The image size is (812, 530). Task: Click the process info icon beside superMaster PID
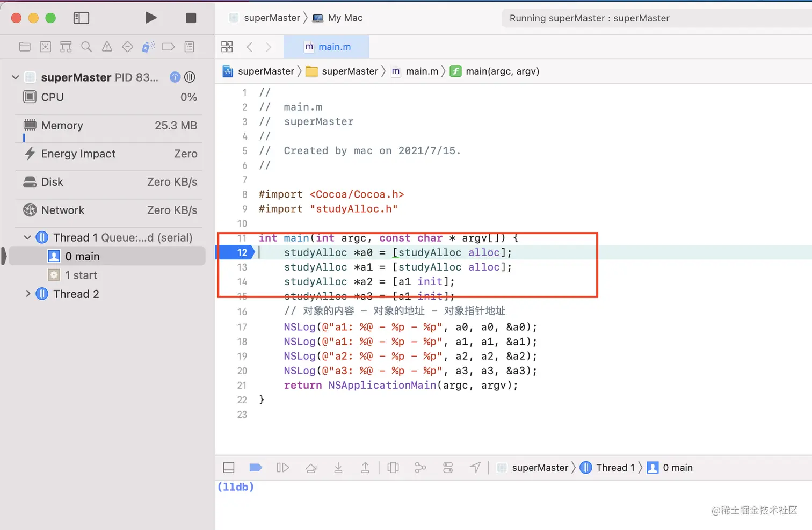tap(175, 77)
